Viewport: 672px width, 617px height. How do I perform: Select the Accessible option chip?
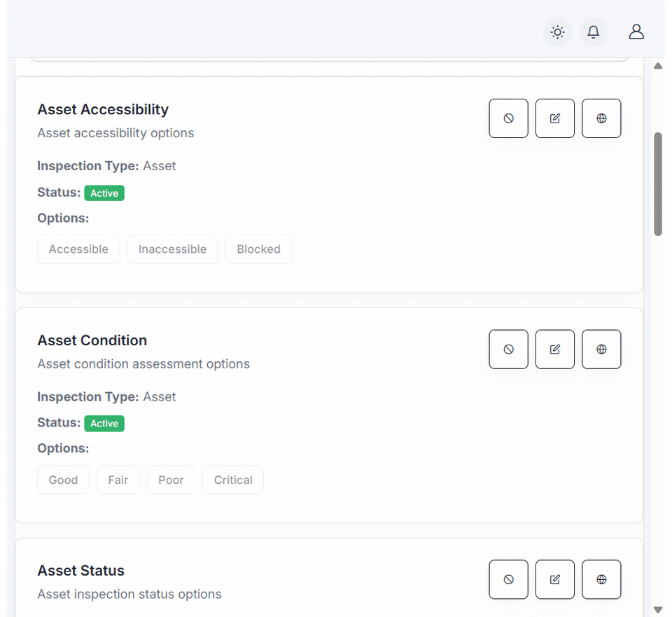[78, 249]
